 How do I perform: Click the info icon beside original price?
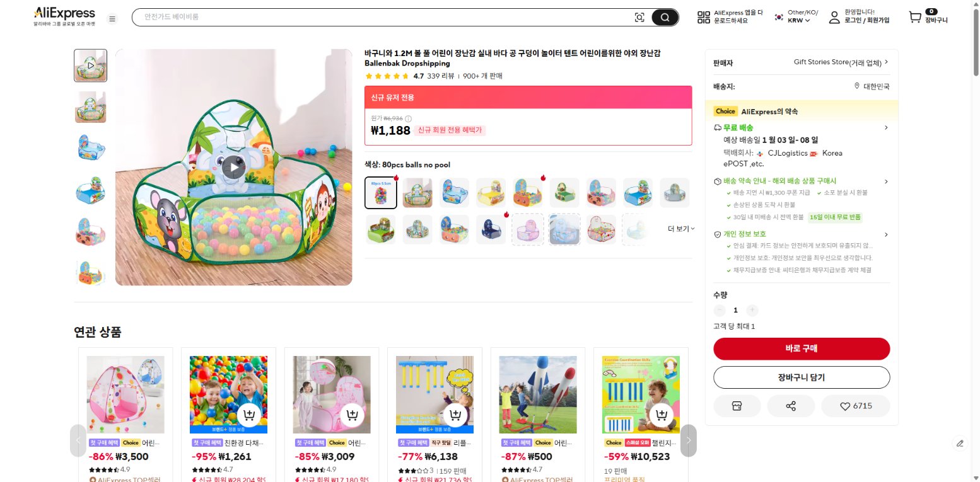click(408, 118)
